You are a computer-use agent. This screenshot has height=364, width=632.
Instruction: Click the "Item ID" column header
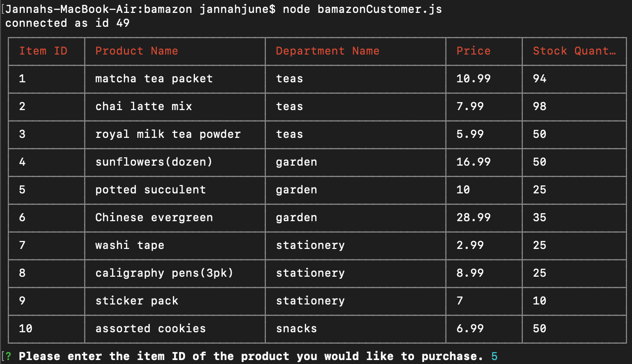click(x=43, y=51)
